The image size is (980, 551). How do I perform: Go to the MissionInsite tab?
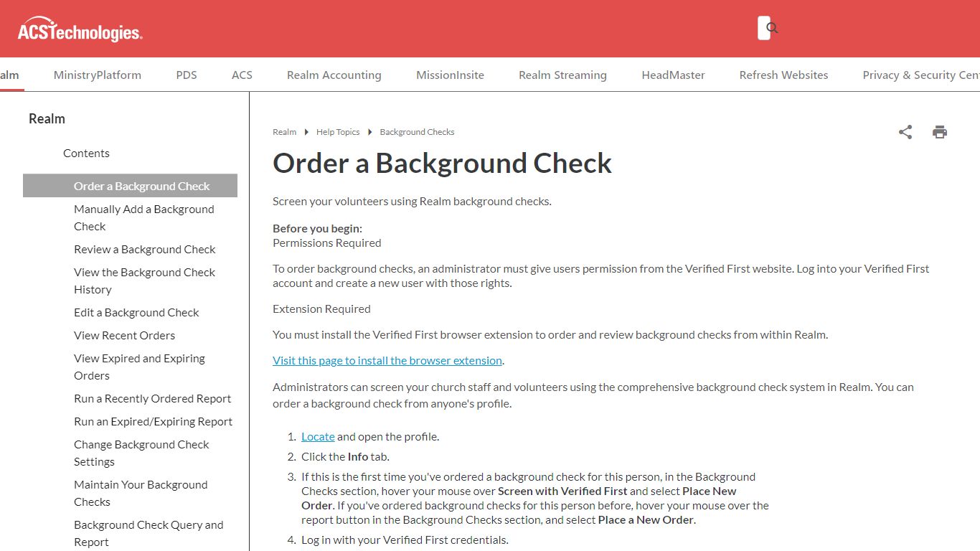click(x=450, y=75)
